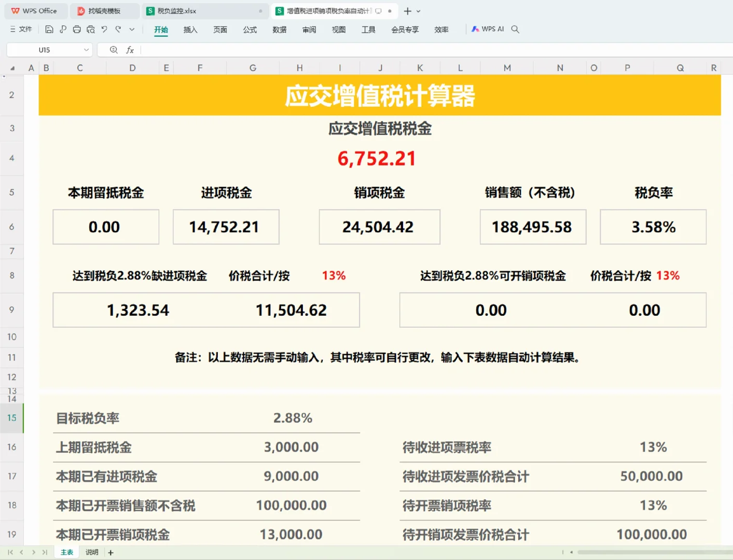Select the Export to PDF icon
Image resolution: width=733 pixels, height=560 pixels.
pos(63,29)
